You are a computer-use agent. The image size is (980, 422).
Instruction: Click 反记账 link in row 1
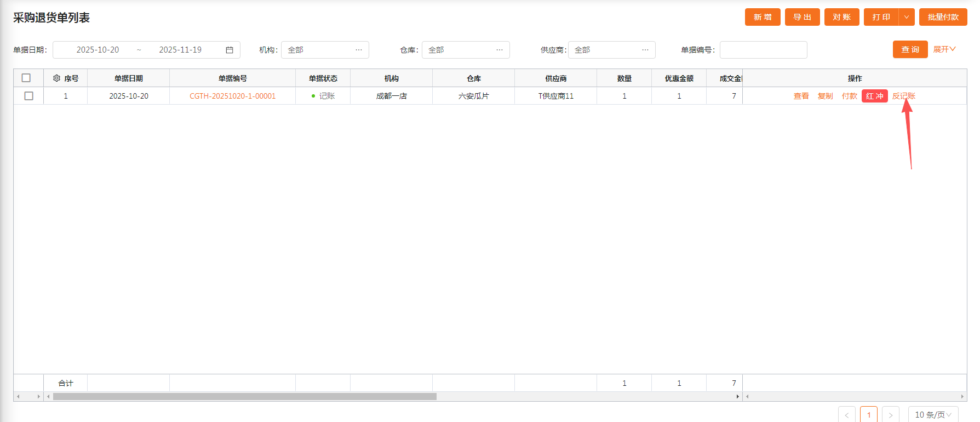(904, 96)
